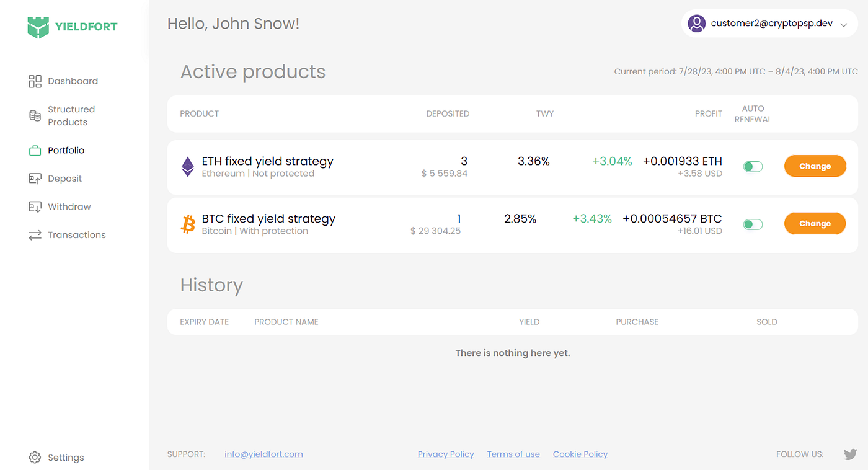Toggle auto renewal for ETH strategy

[x=753, y=167]
